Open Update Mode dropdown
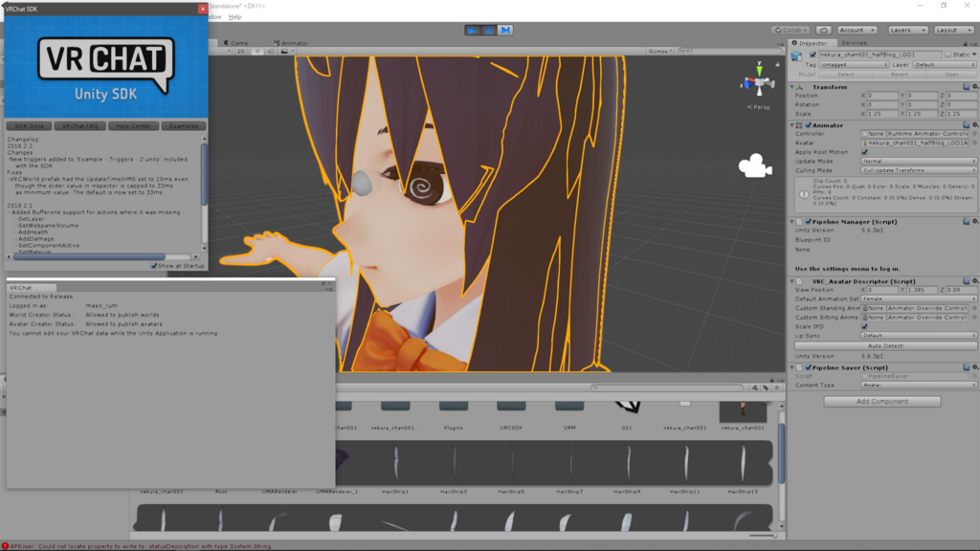This screenshot has height=551, width=980. (x=918, y=161)
